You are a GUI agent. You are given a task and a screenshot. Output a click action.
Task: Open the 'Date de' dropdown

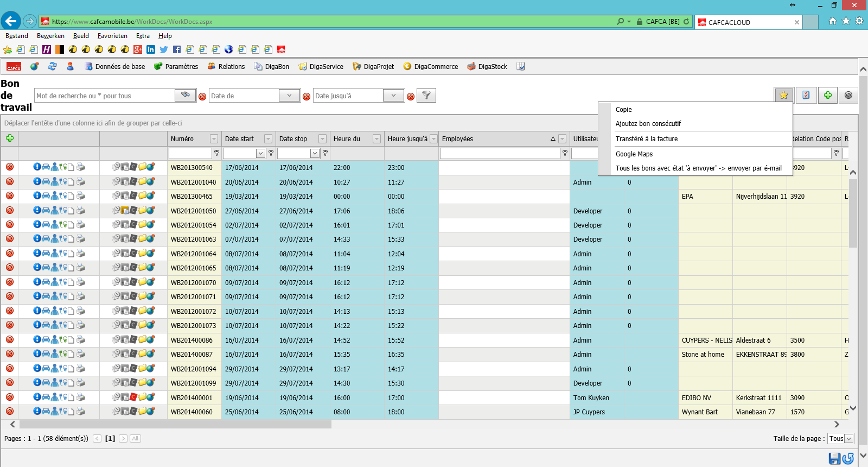click(289, 96)
